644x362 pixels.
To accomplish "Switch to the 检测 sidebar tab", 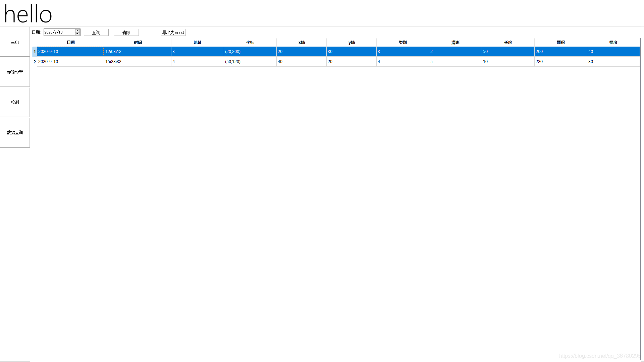I will 15,102.
